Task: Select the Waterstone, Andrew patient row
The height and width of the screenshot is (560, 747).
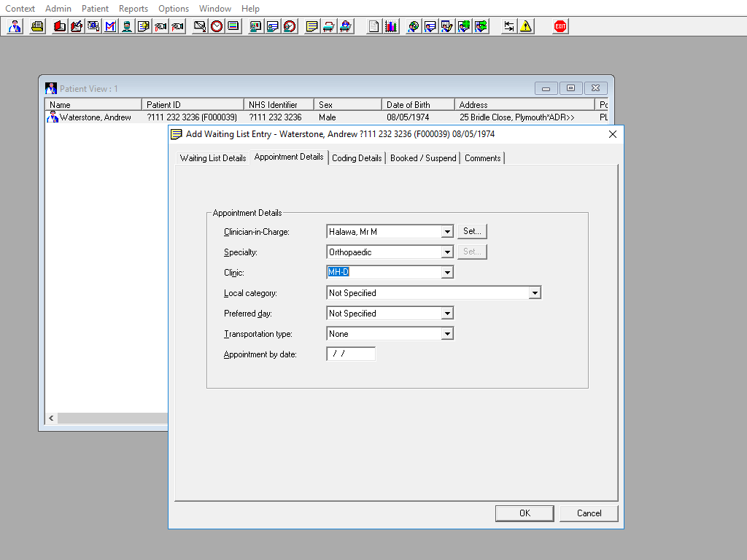Action: [326, 117]
